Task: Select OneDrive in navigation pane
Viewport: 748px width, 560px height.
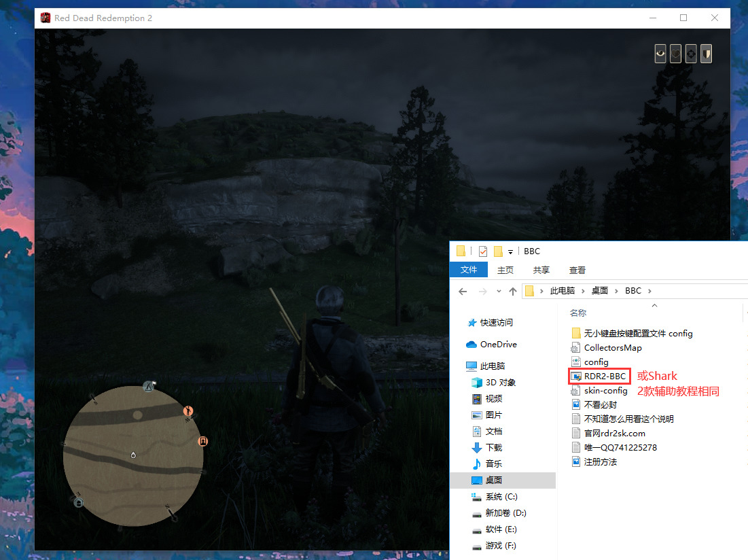Action: pyautogui.click(x=498, y=344)
